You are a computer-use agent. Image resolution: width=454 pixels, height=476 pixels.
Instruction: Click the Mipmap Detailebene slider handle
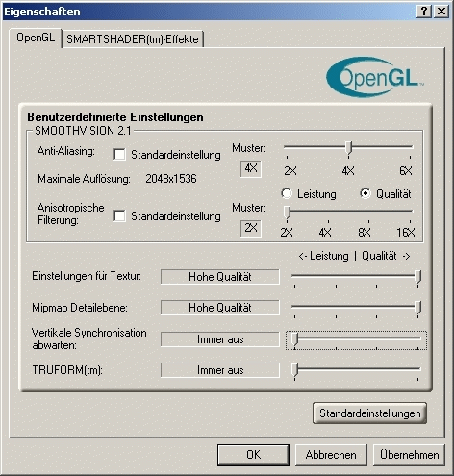[x=417, y=308]
